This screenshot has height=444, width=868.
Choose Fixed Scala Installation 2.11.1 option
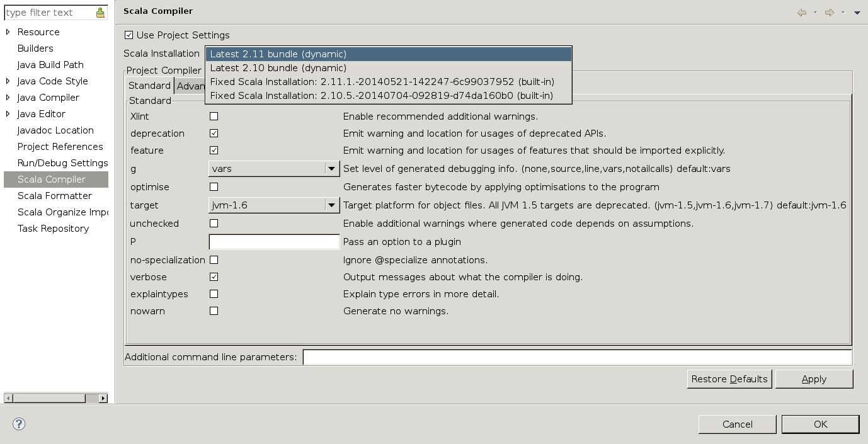[382, 82]
